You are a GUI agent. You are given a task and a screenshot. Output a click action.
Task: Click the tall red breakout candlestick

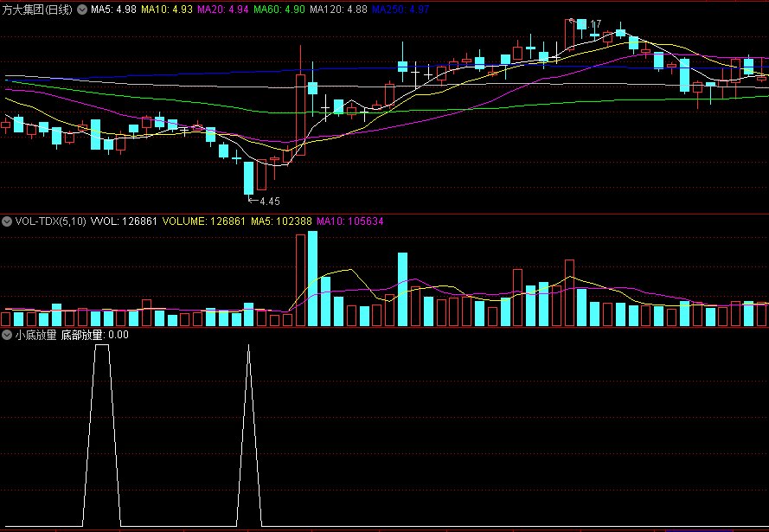tap(300, 115)
